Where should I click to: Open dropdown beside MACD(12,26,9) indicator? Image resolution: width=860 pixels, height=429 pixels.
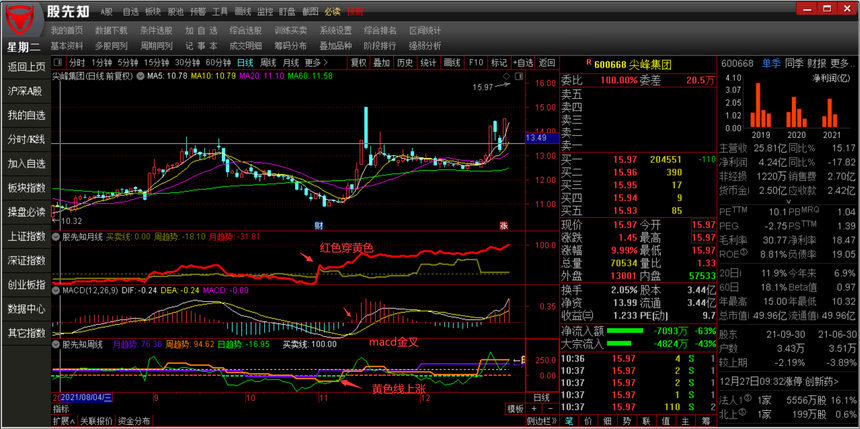tap(56, 290)
